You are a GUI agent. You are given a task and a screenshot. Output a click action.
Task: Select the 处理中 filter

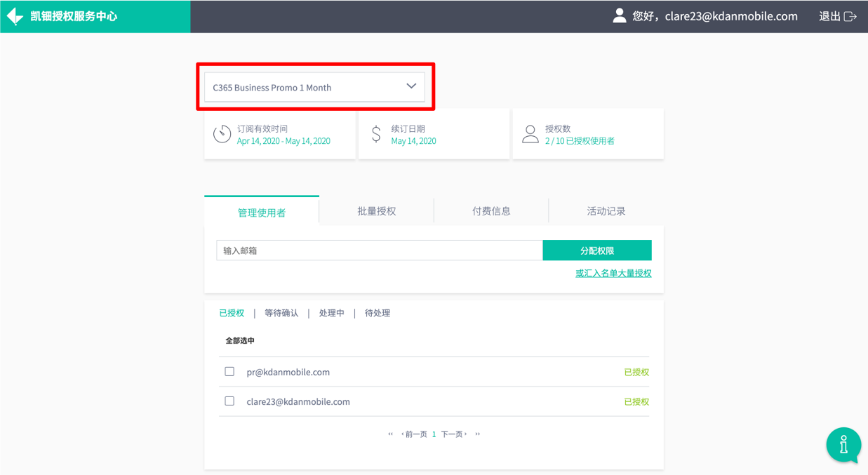(x=332, y=313)
